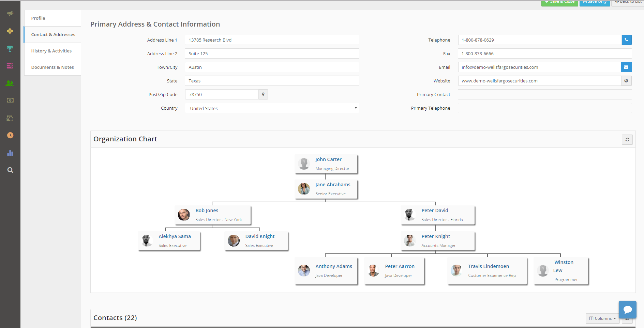Focus the Town/City input field

272,67
